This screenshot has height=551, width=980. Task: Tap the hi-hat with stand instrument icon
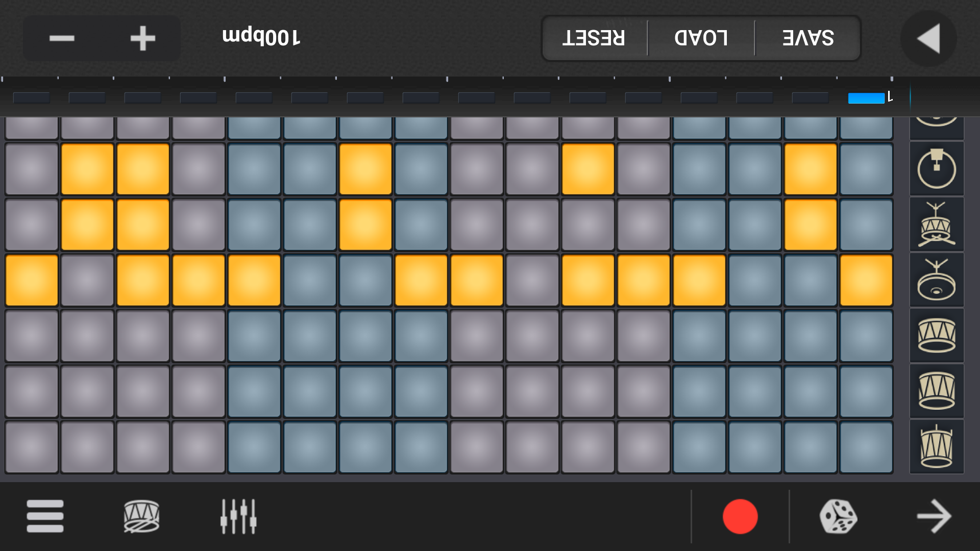936,169
